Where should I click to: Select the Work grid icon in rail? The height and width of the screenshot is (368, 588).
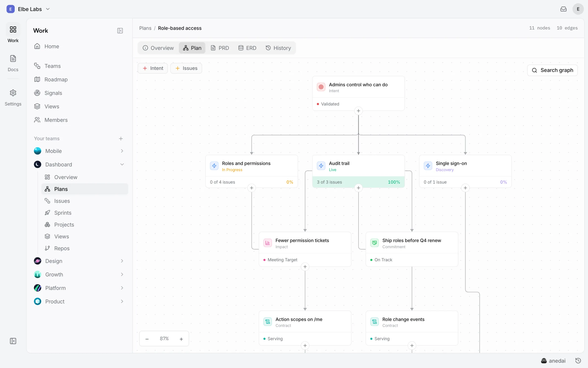[13, 30]
